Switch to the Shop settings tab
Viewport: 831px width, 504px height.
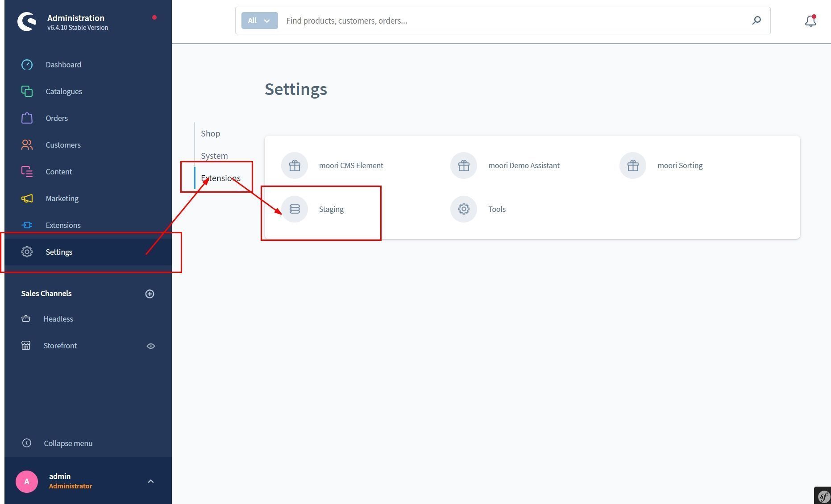tap(210, 134)
